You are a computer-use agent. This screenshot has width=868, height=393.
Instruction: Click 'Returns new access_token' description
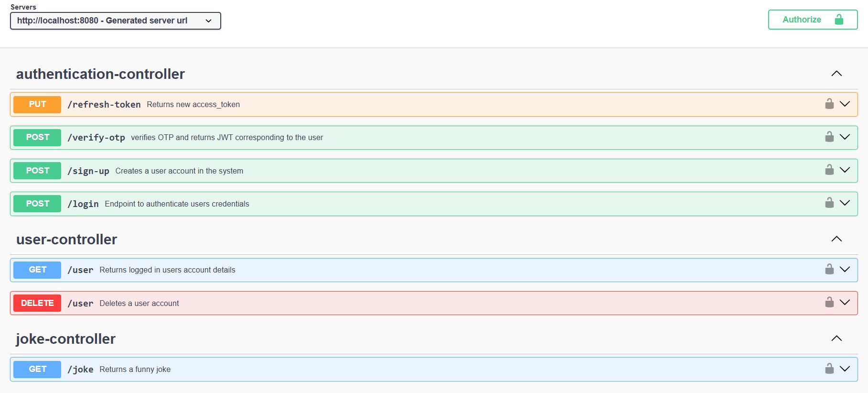tap(193, 105)
